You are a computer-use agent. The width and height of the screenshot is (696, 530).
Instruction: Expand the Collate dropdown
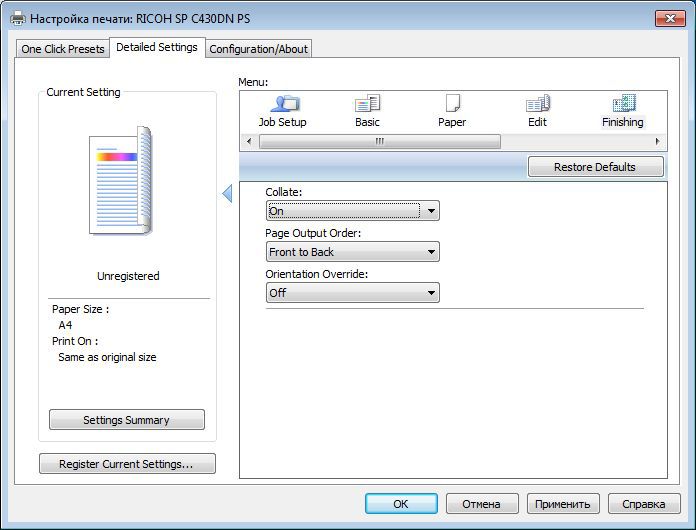[352, 211]
